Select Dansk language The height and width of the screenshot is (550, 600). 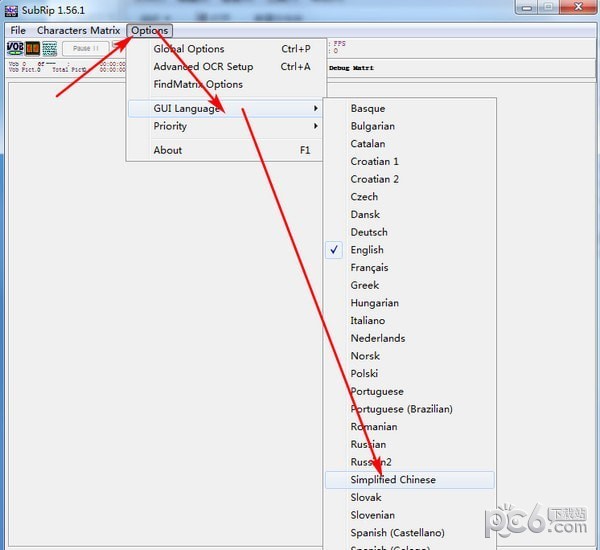[409, 214]
